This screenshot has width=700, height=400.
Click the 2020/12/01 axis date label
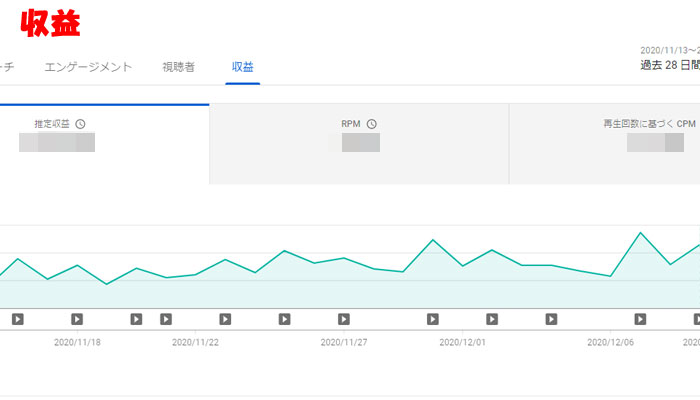462,342
